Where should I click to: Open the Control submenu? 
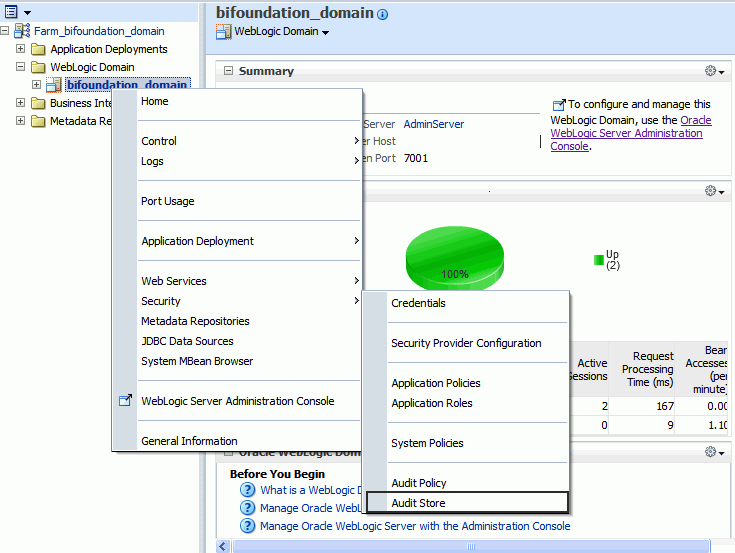[x=249, y=141]
